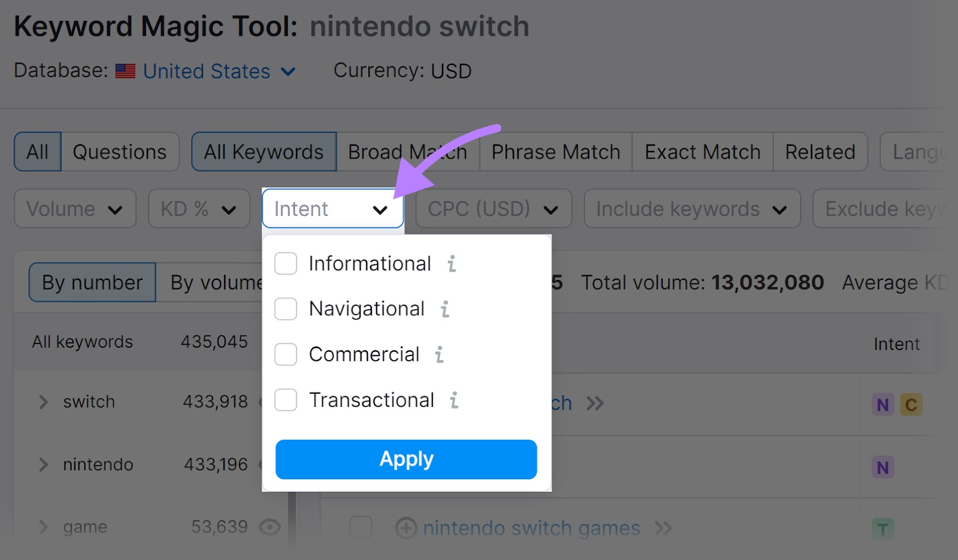Open the nintendo switch games keyword link

531,528
